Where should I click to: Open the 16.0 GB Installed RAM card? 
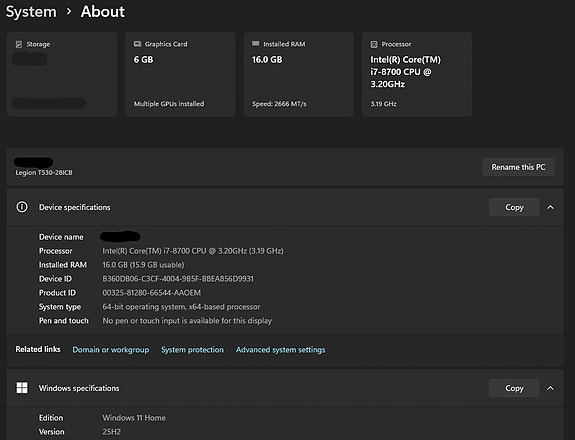[299, 74]
